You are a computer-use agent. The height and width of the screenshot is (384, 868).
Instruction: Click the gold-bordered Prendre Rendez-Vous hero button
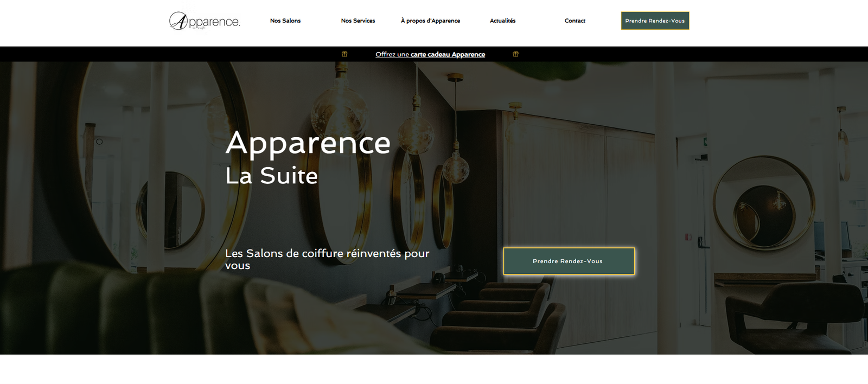point(569,261)
